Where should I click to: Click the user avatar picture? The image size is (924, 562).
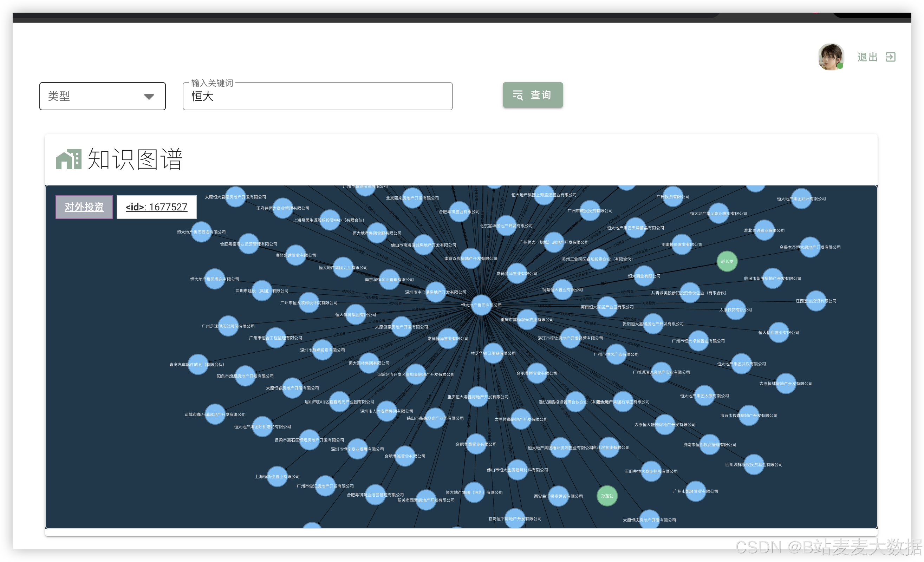coord(831,57)
